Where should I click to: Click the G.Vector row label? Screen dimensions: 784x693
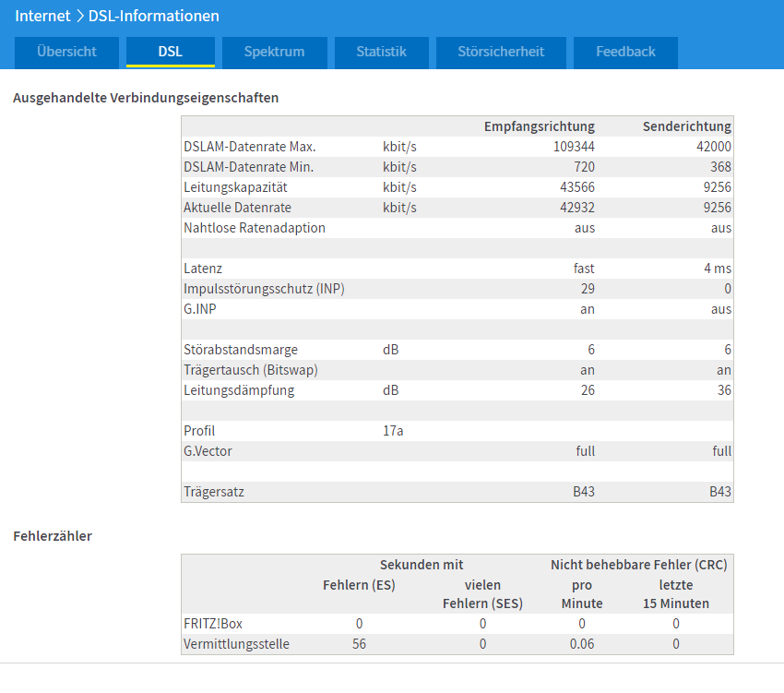click(208, 451)
